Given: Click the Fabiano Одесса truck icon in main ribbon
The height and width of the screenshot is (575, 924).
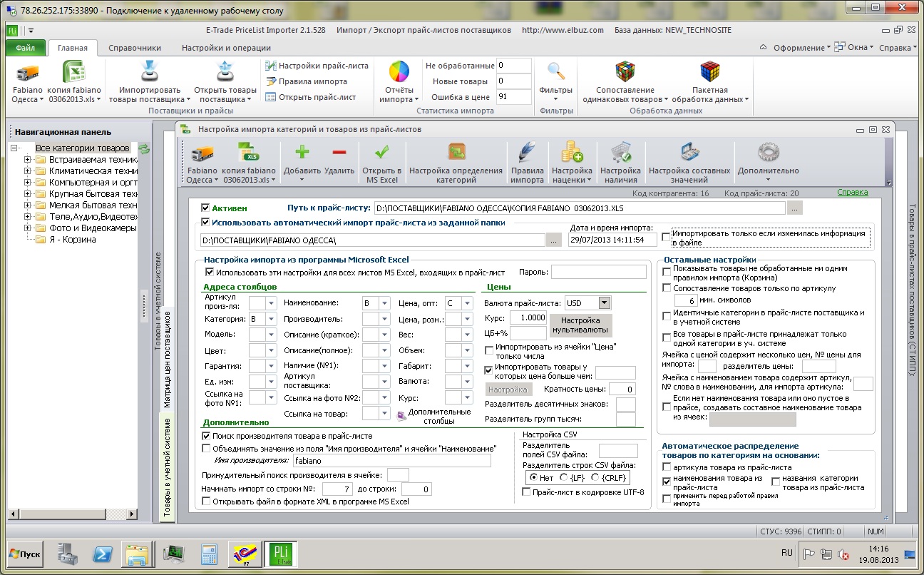Looking at the screenshot, I should (28, 73).
